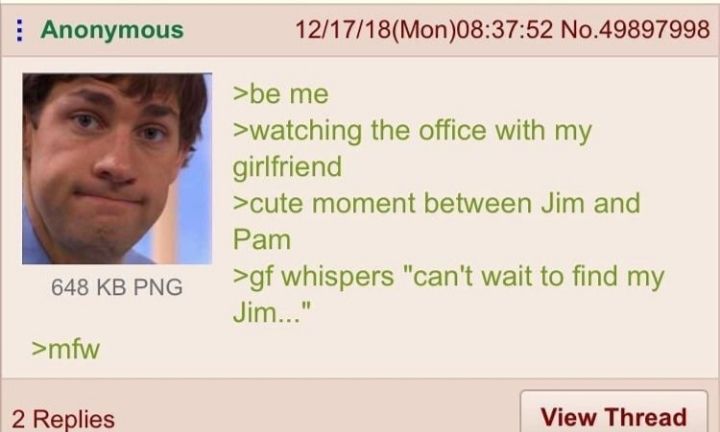Click the quoted "can't wait to find my" phrase
This screenshot has height=432, width=720.
coord(533,277)
